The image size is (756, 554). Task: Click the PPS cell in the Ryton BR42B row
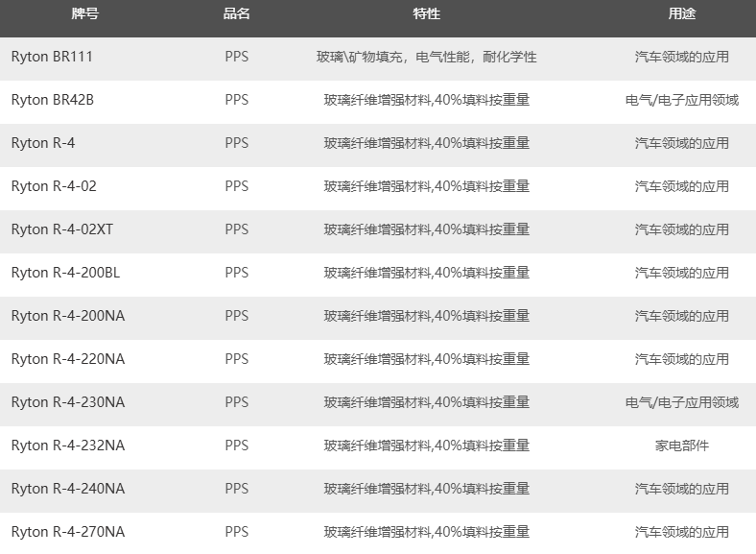point(236,100)
